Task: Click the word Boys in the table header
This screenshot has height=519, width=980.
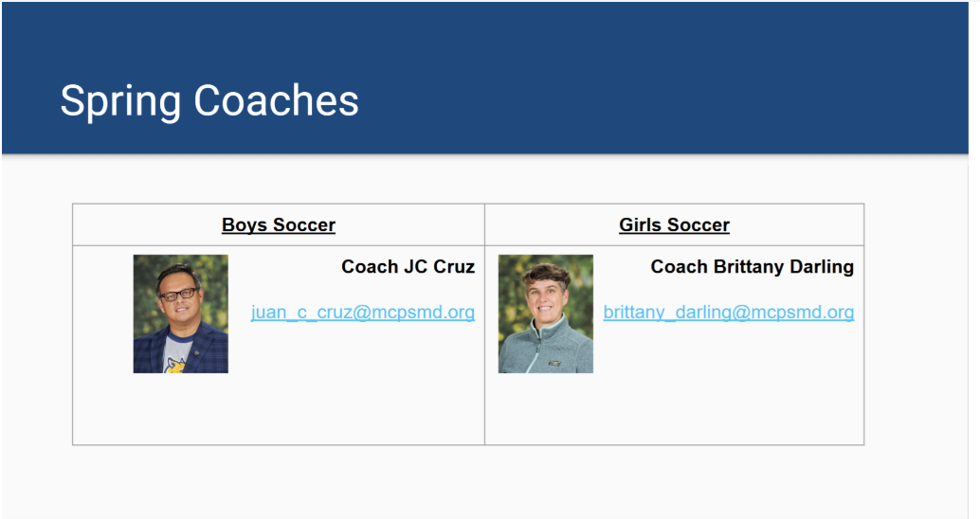Action: coord(245,225)
